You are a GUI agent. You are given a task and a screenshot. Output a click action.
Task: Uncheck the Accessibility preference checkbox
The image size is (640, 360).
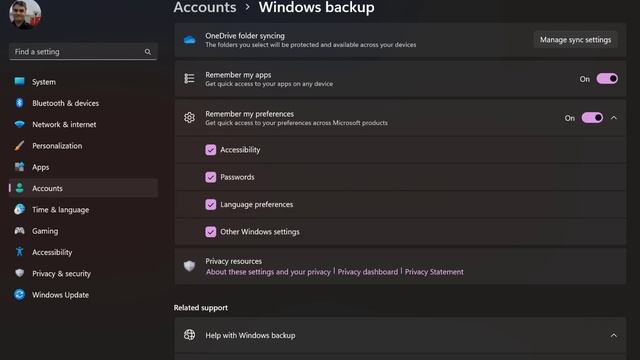[211, 150]
